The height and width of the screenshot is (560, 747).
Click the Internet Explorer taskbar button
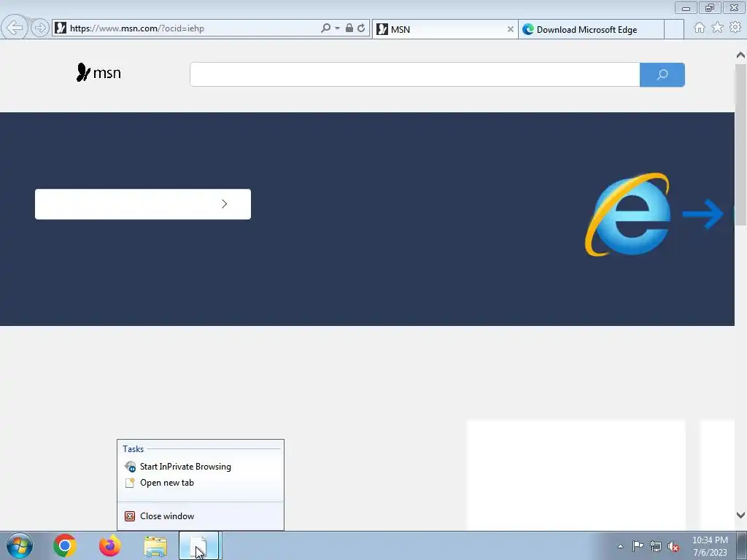pos(198,545)
